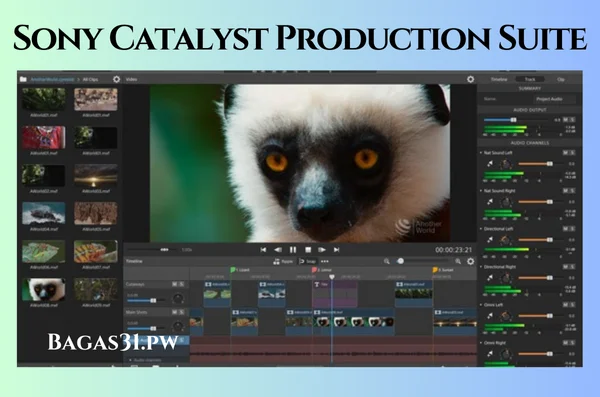Expand Audio channels under audio track
The image size is (600, 397).
click(130, 360)
